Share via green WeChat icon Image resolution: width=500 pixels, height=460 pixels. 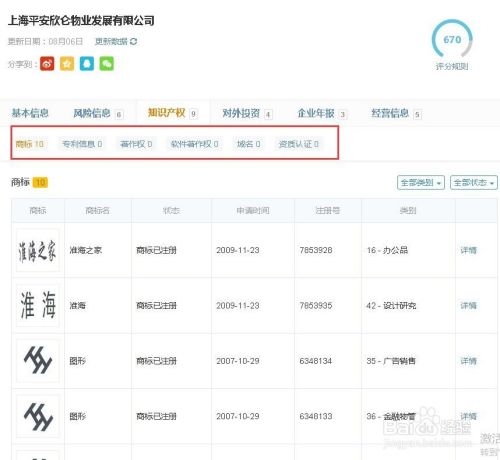pyautogui.click(x=107, y=64)
